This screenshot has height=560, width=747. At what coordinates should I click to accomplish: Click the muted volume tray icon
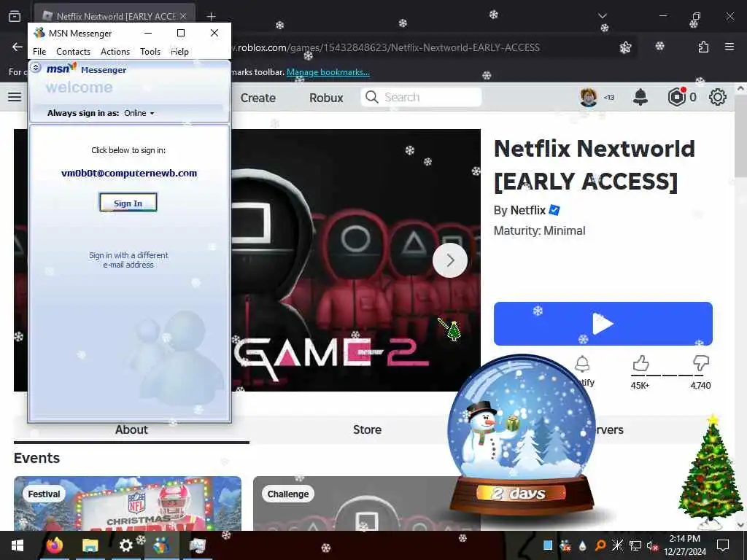(x=652, y=545)
